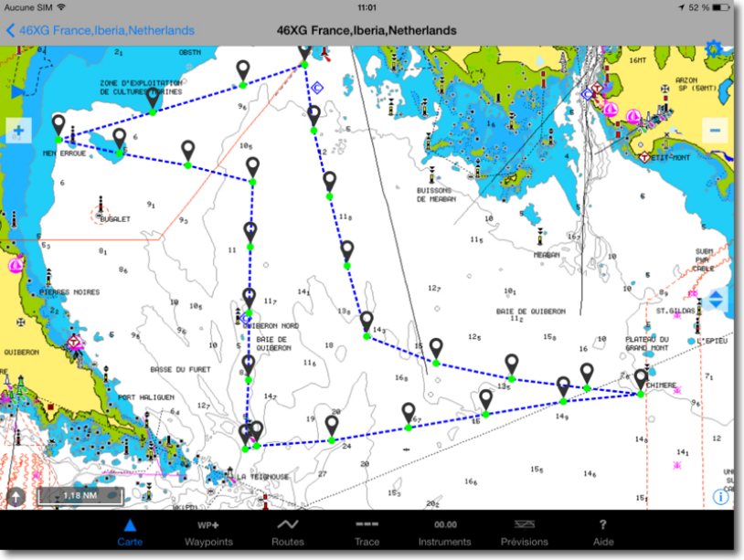This screenshot has width=744, height=560.
Task: Tap the blue triangle marker at left edge
Action: 17,91
